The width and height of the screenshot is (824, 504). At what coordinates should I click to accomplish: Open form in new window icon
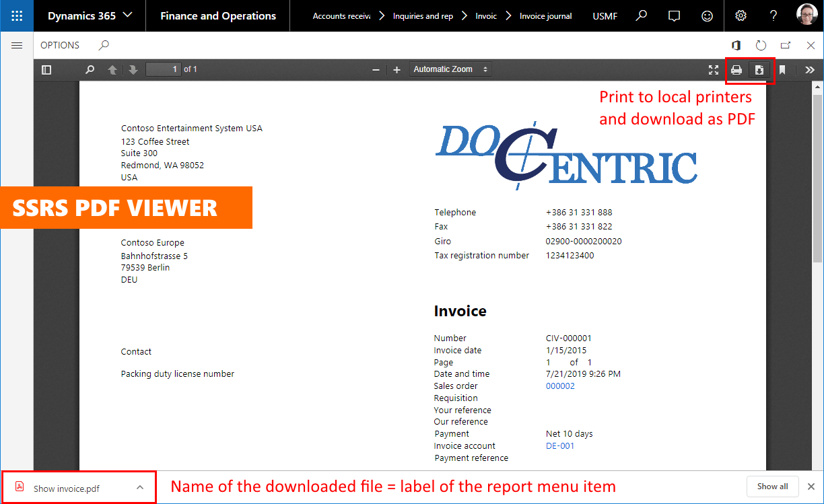(786, 45)
